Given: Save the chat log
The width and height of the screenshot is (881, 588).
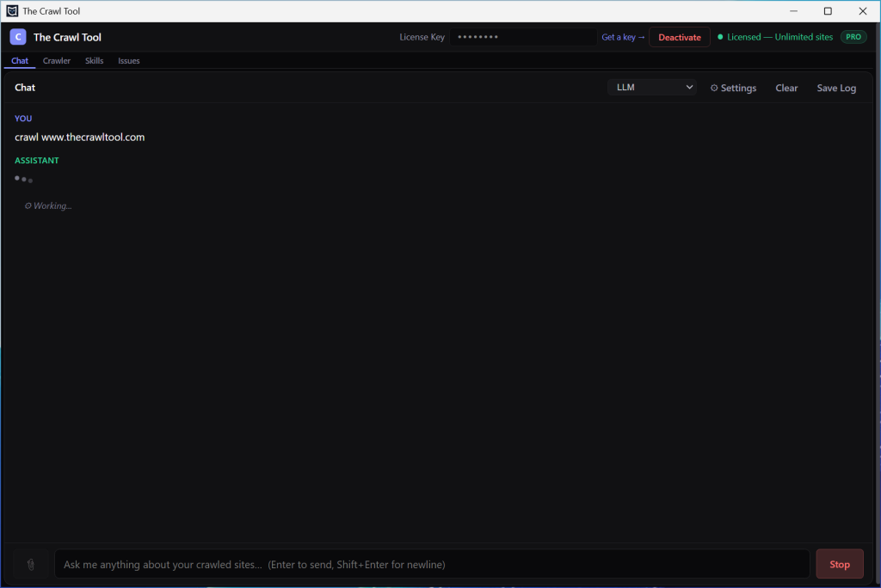Looking at the screenshot, I should pos(836,88).
